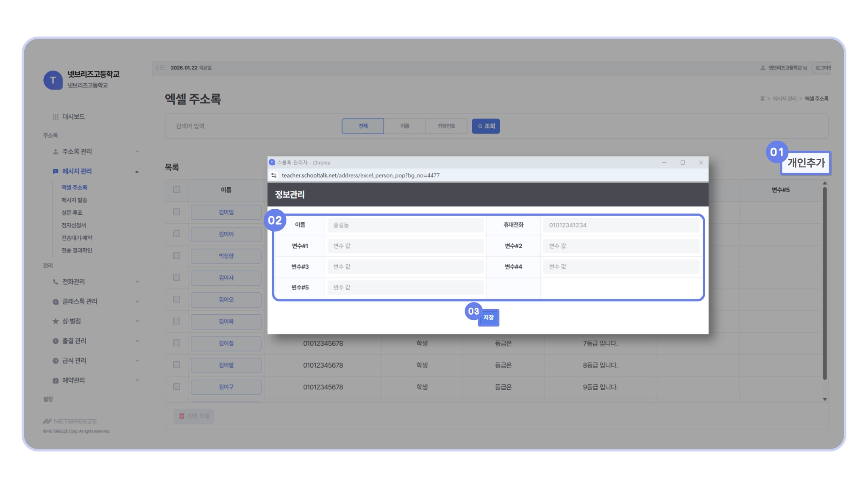Click the rewards and penalties star icon
868x488 pixels.
pyautogui.click(x=56, y=321)
